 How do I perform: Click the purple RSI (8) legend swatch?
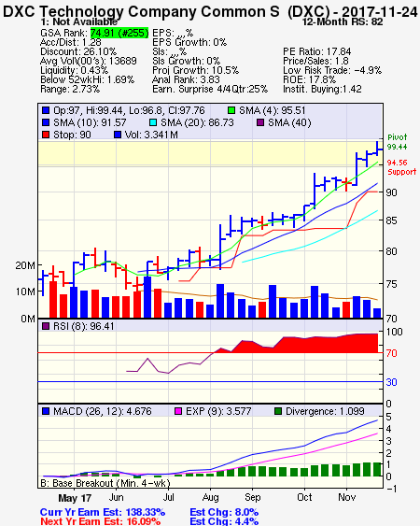(x=46, y=326)
